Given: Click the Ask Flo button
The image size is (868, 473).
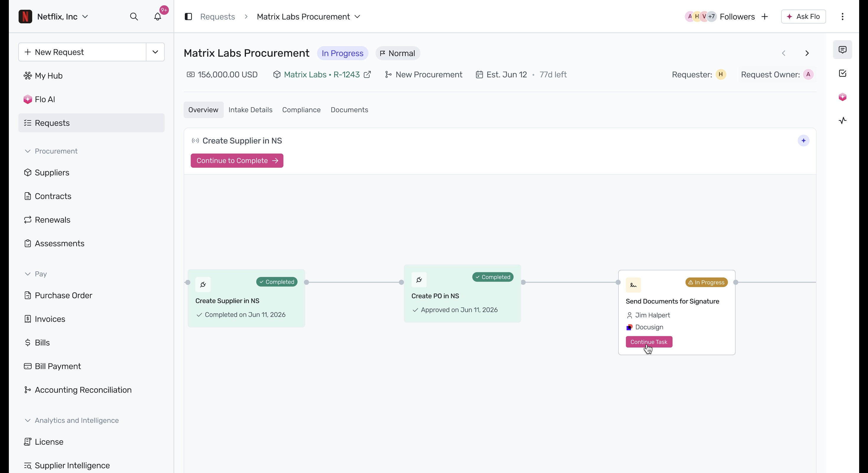Looking at the screenshot, I should pos(803,17).
